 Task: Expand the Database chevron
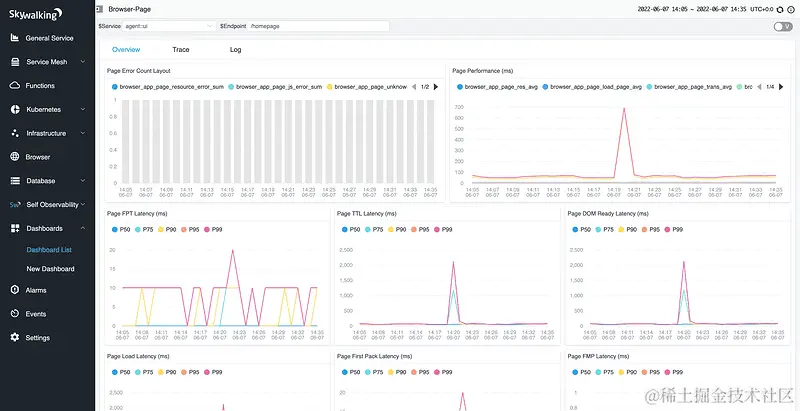[83, 181]
